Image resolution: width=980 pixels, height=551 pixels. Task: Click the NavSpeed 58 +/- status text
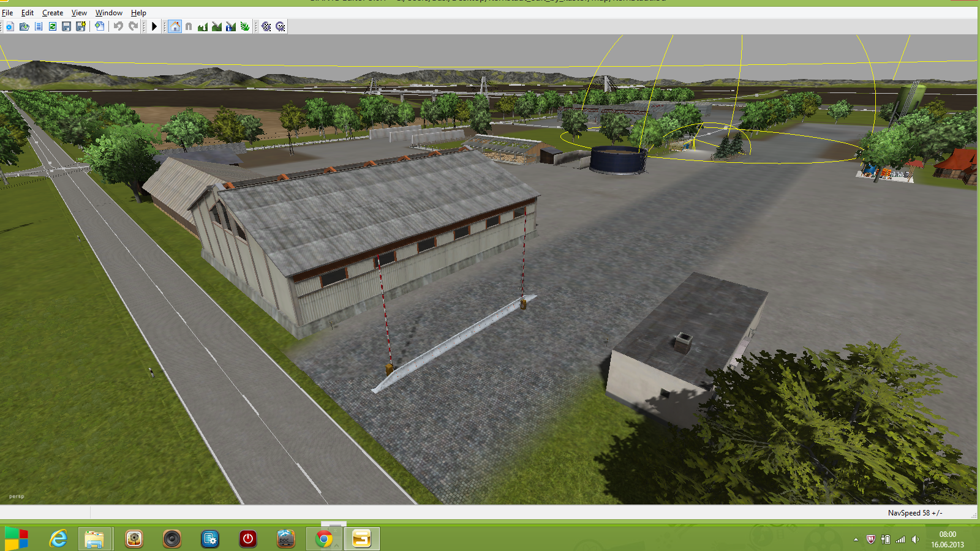[915, 513]
